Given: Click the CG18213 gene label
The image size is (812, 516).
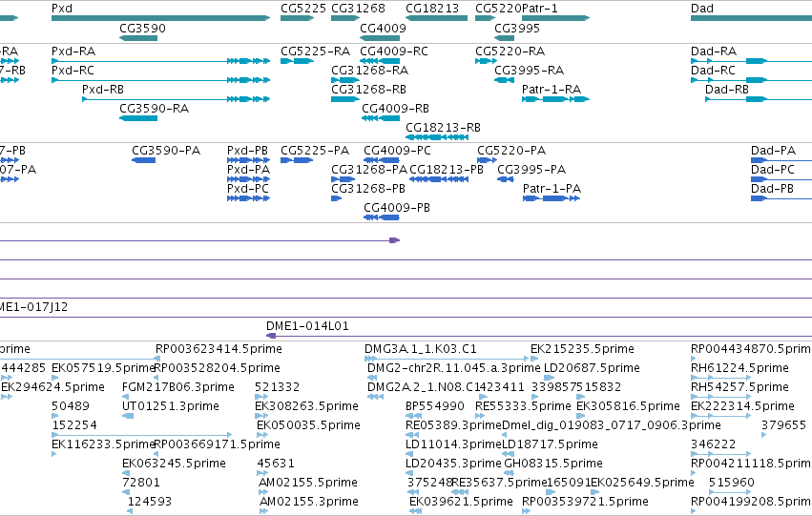Looking at the screenshot, I should pos(432,9).
